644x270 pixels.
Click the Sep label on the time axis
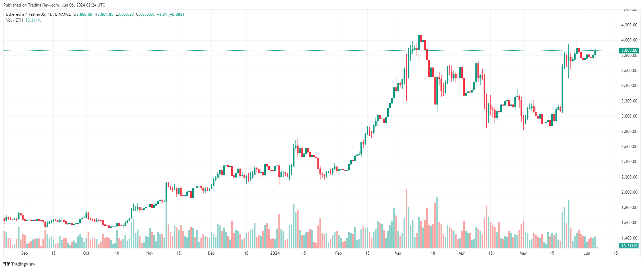coord(24,253)
